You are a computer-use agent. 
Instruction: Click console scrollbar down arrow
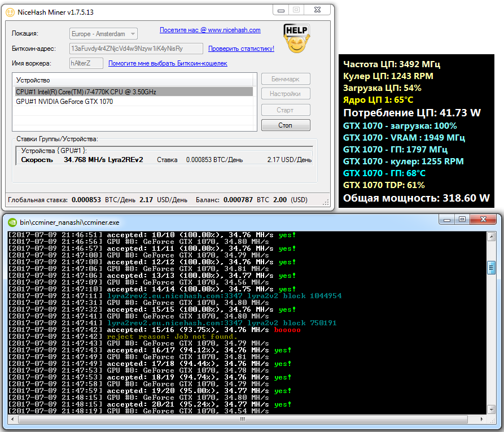(x=491, y=409)
